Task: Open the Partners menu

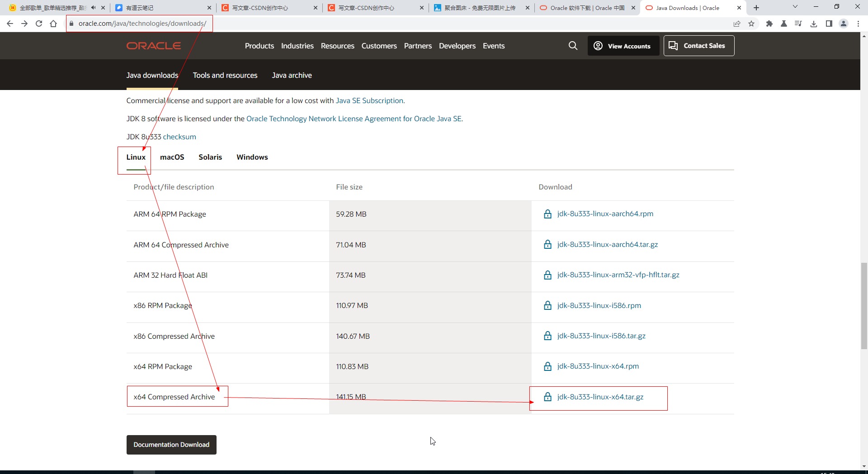Action: coord(418,46)
